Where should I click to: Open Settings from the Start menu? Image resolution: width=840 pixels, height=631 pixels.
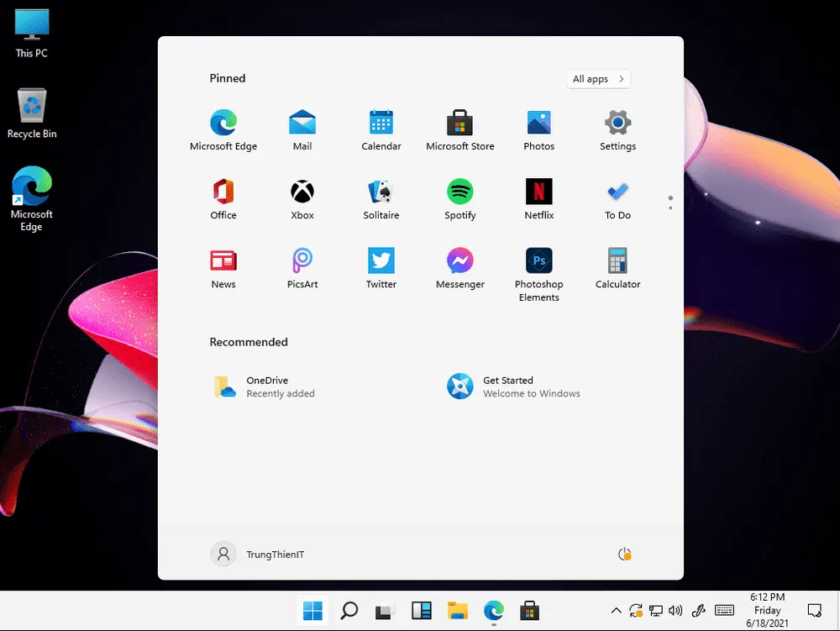tap(617, 124)
